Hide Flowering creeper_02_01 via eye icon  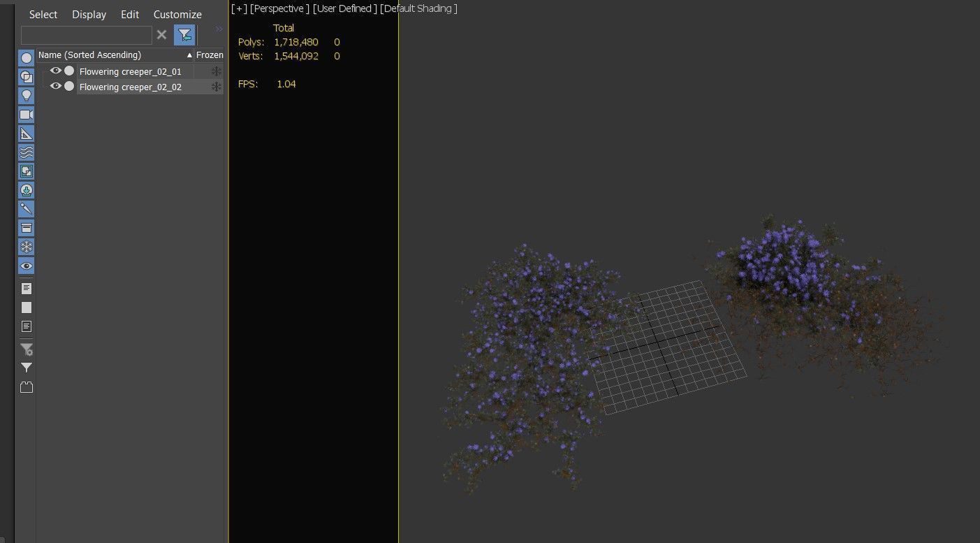tap(55, 71)
